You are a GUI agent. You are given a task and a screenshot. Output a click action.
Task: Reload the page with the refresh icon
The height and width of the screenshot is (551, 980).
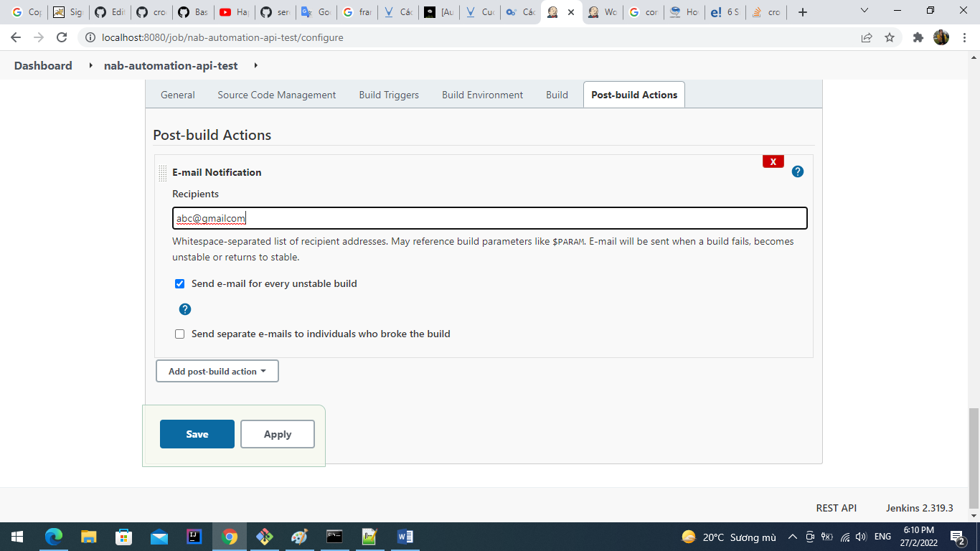(x=62, y=37)
